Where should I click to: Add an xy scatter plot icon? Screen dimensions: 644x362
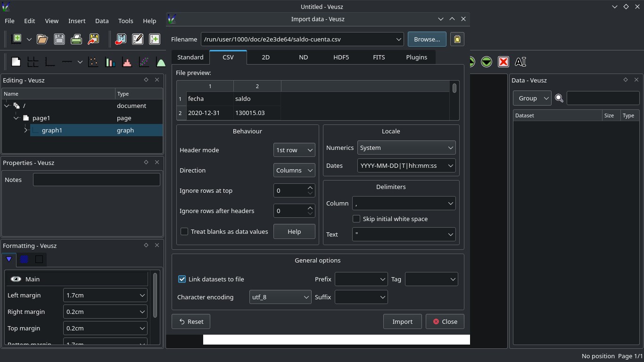coord(93,62)
